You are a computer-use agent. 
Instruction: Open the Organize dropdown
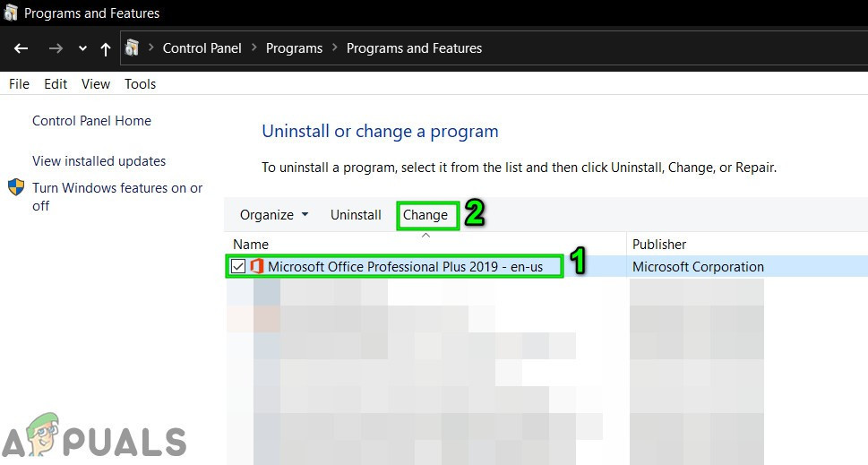(x=274, y=215)
